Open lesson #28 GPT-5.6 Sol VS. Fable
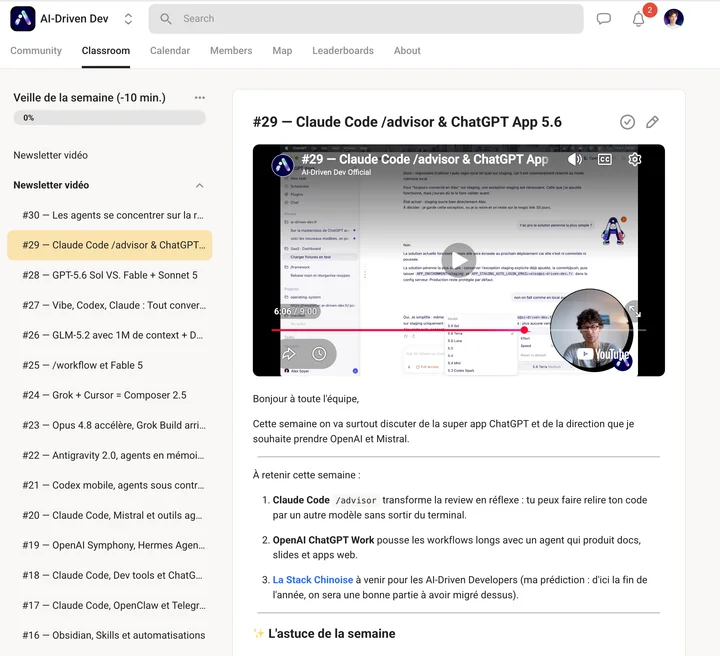This screenshot has height=656, width=720. tap(109, 275)
